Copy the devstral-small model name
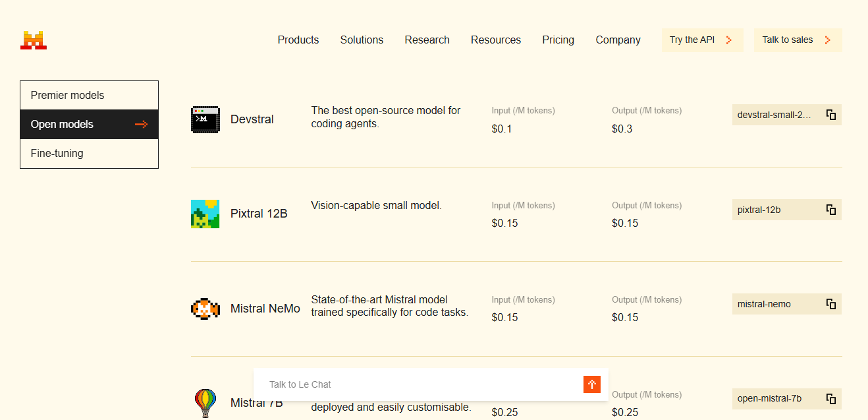This screenshot has width=868, height=420. [830, 114]
